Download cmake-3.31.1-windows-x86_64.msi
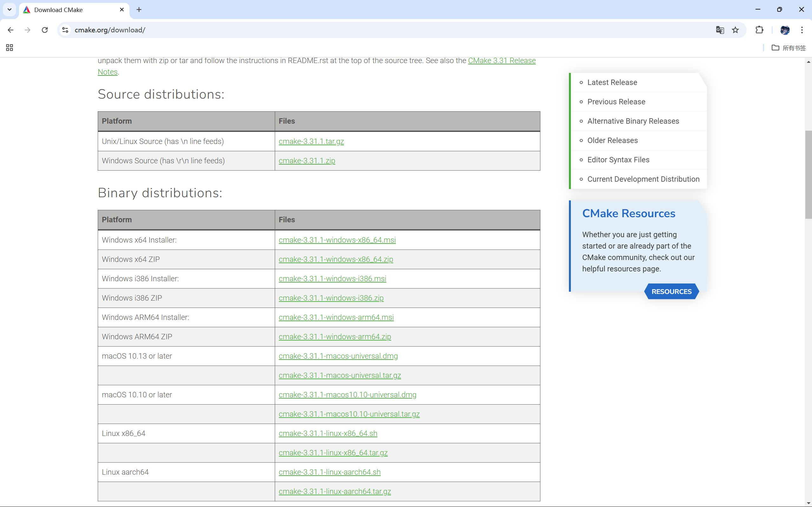 click(x=337, y=240)
